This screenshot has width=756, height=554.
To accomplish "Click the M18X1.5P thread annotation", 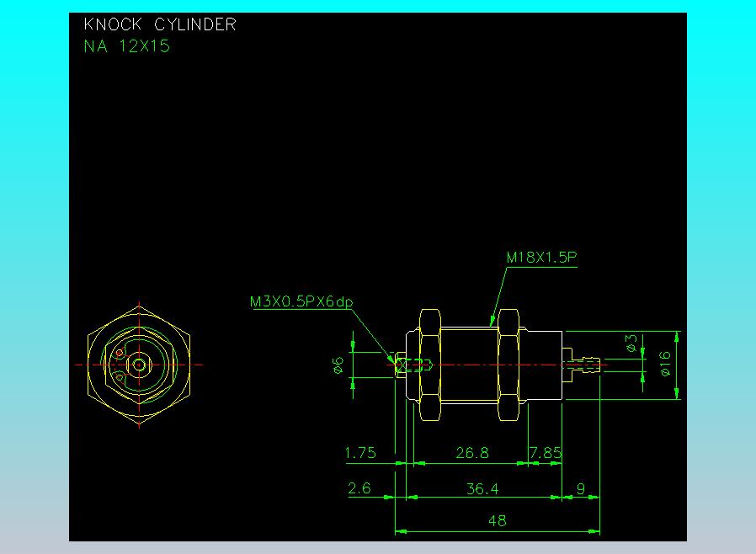I will 541,257.
